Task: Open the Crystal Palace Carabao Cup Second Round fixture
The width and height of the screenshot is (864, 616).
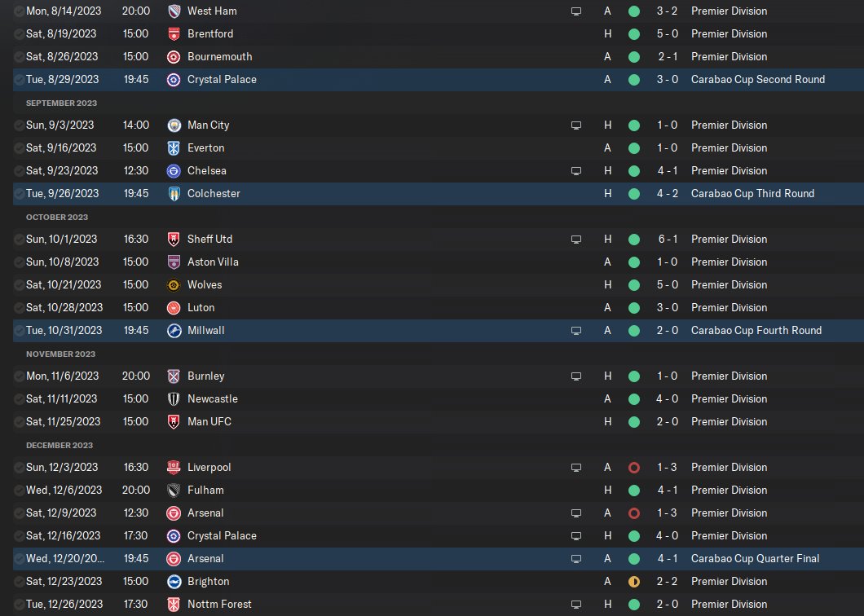Action: pos(438,79)
